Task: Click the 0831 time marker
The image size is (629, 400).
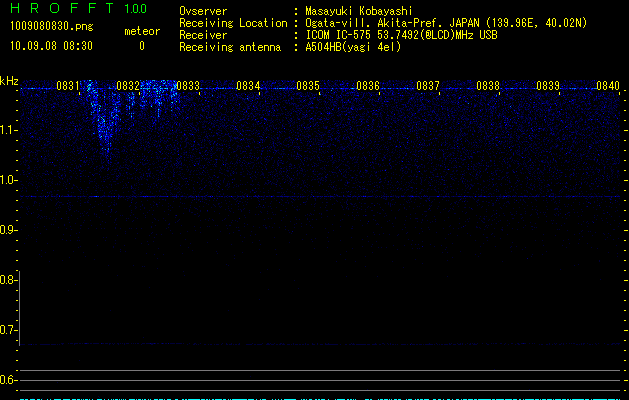Action: coord(67,86)
